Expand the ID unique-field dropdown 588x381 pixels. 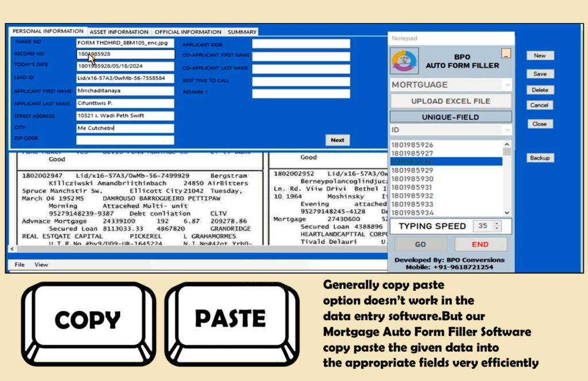click(x=506, y=130)
